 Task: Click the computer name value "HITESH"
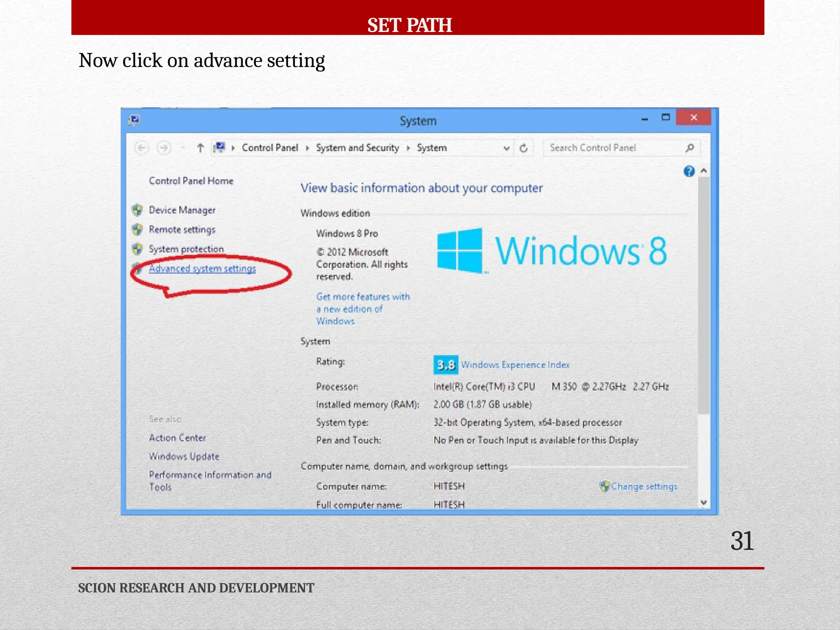click(449, 486)
